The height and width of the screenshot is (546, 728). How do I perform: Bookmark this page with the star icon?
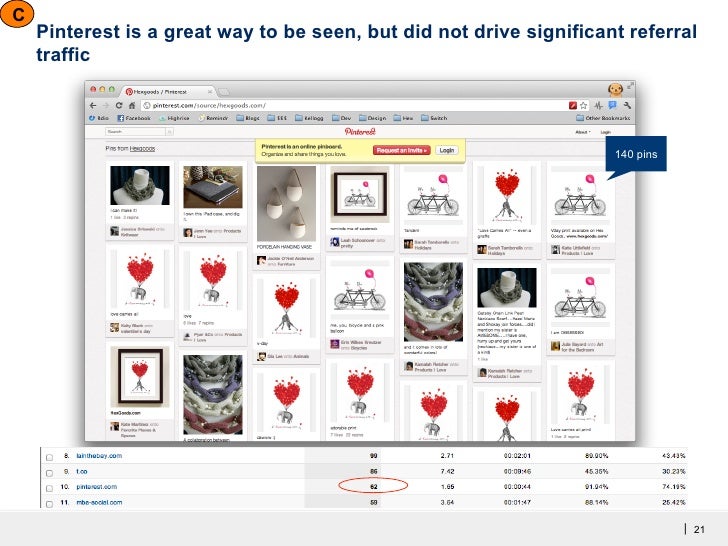[583, 106]
